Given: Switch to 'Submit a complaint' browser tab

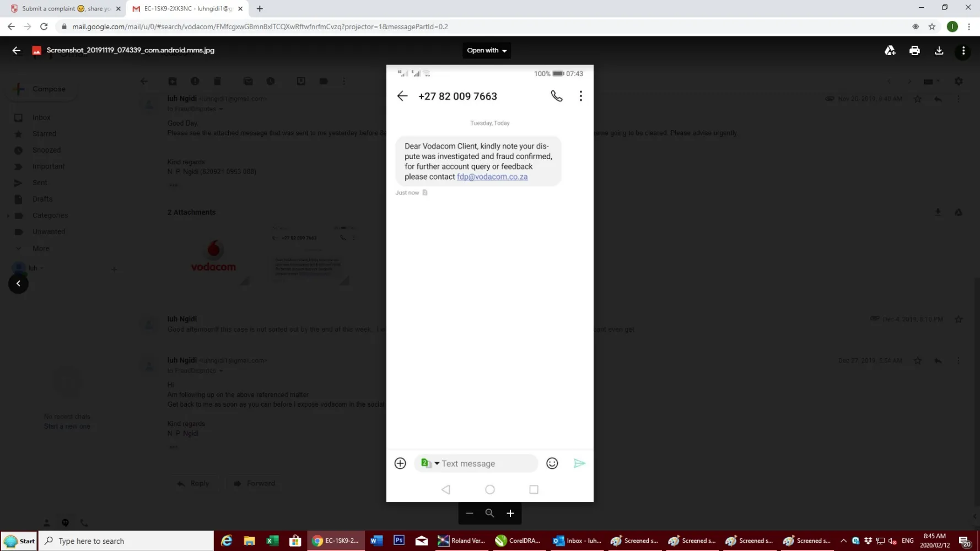Looking at the screenshot, I should (65, 8).
